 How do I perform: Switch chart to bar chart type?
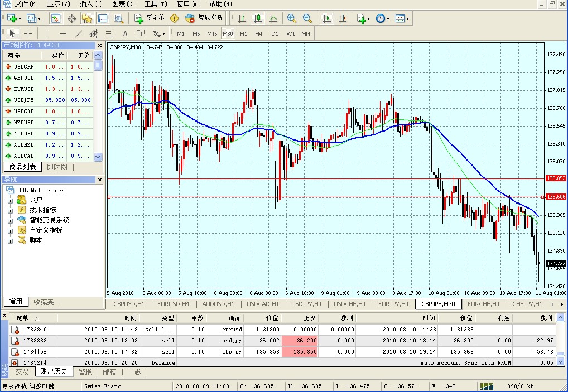point(242,18)
